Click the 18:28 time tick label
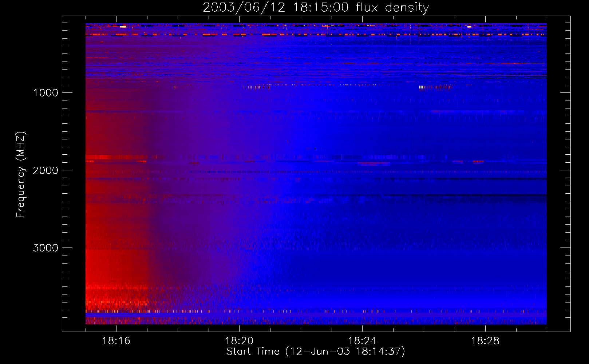This screenshot has height=364, width=589. tap(485, 341)
